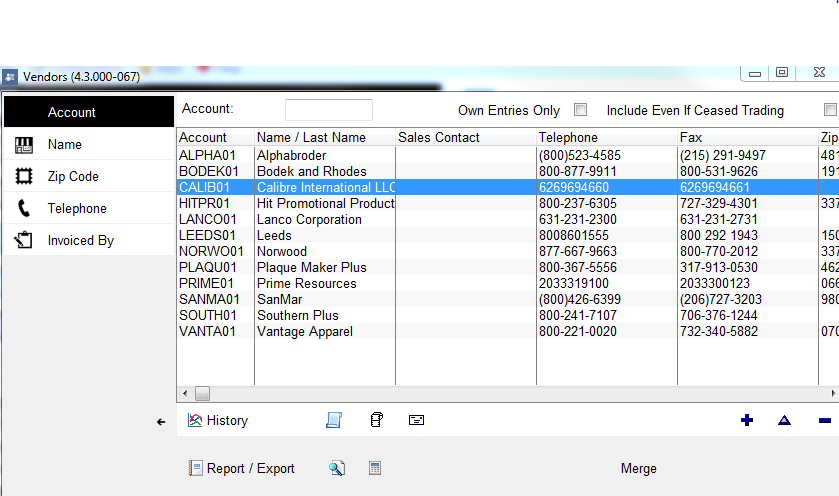Sort by Name / Last Name header

click(325, 138)
